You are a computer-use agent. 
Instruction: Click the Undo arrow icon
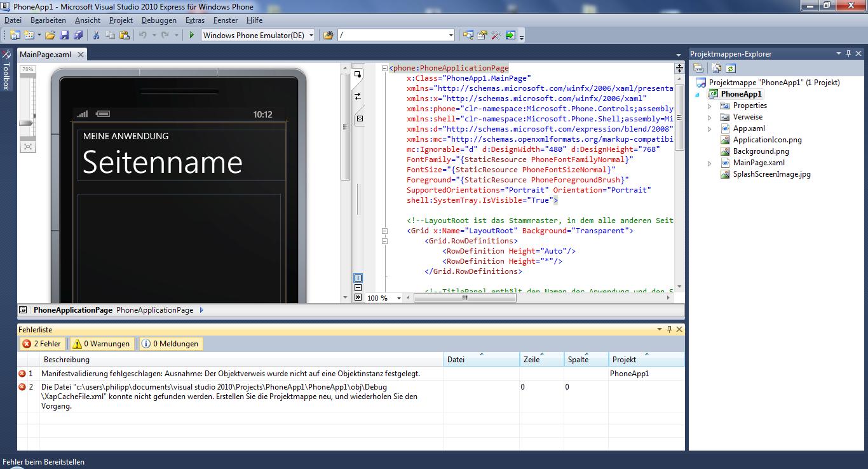tap(144, 36)
